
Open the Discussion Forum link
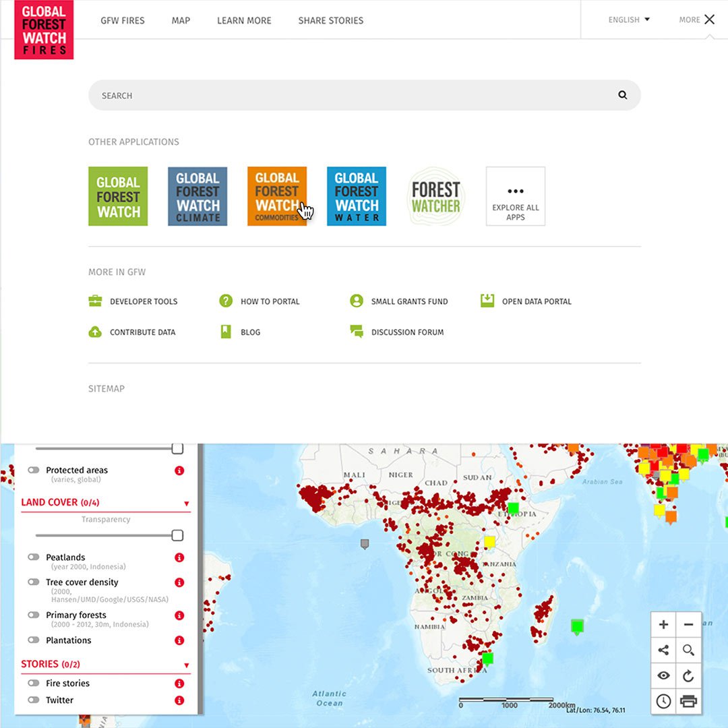point(408,332)
